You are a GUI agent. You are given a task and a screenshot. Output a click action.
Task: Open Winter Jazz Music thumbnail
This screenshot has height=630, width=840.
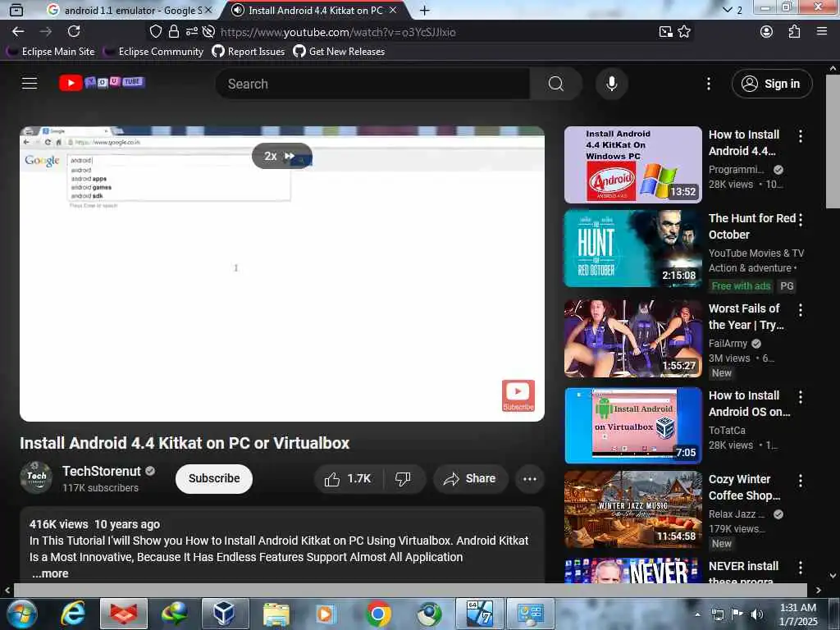click(632, 509)
